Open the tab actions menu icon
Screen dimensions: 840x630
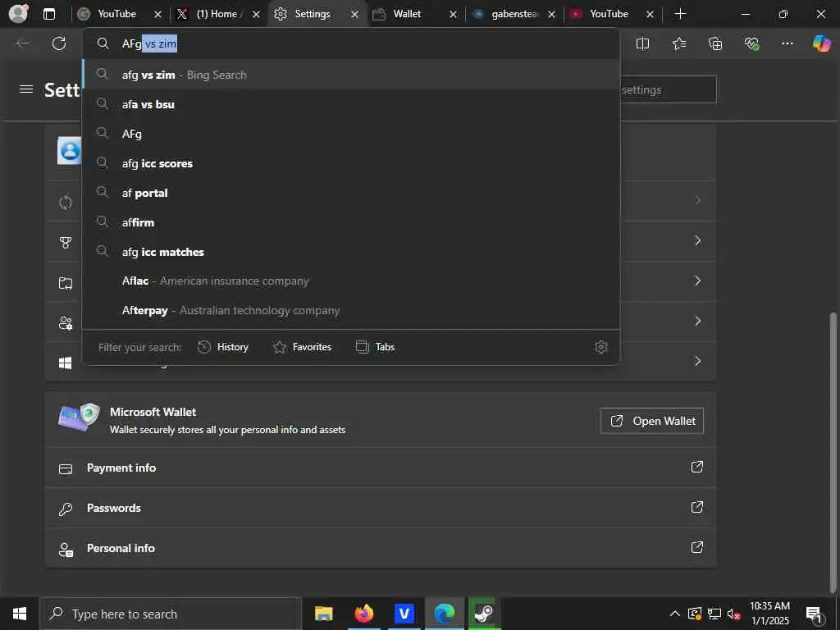48,14
